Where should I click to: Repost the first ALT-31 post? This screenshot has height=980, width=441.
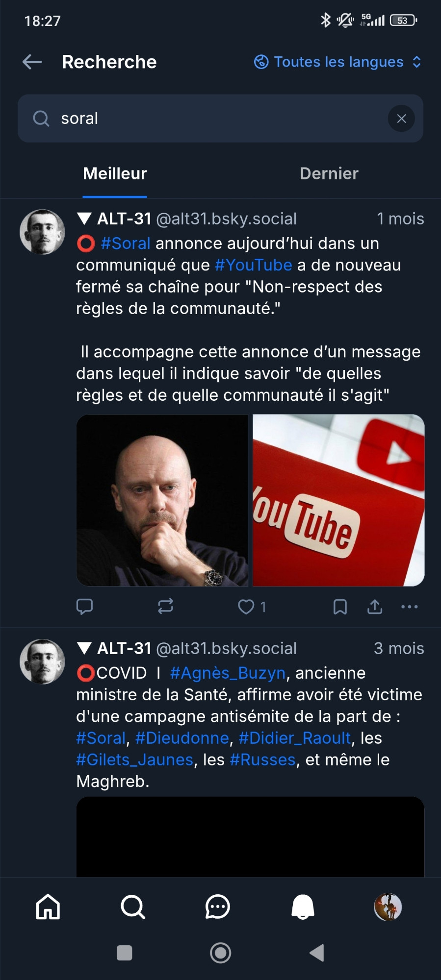165,607
